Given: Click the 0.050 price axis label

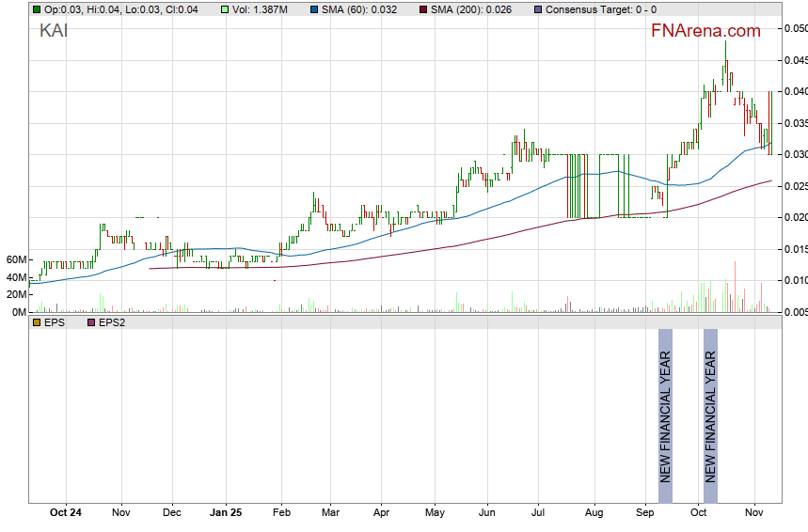Looking at the screenshot, I should coord(795,29).
